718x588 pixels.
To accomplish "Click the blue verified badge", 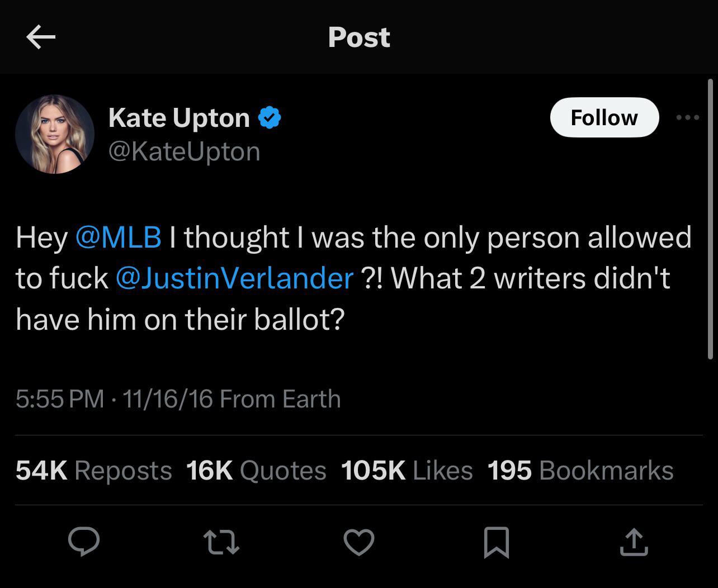I will click(270, 118).
